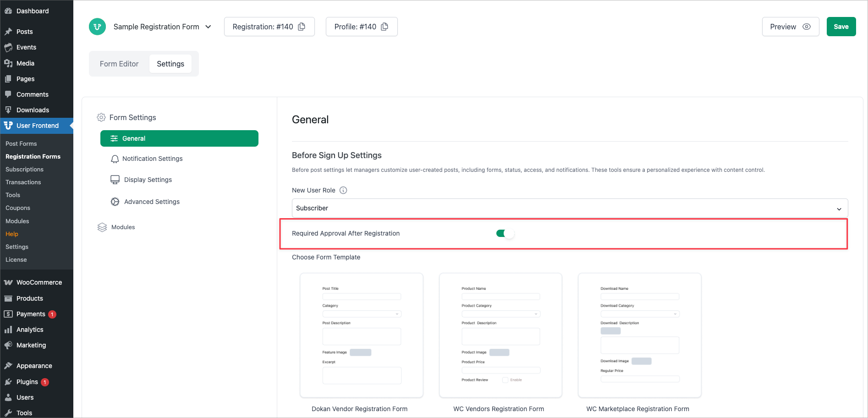Open the Category dropdown in Dokan template preview

362,313
